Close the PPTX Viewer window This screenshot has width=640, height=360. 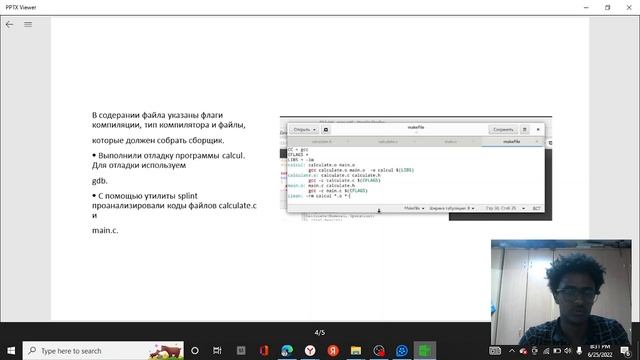click(629, 7)
